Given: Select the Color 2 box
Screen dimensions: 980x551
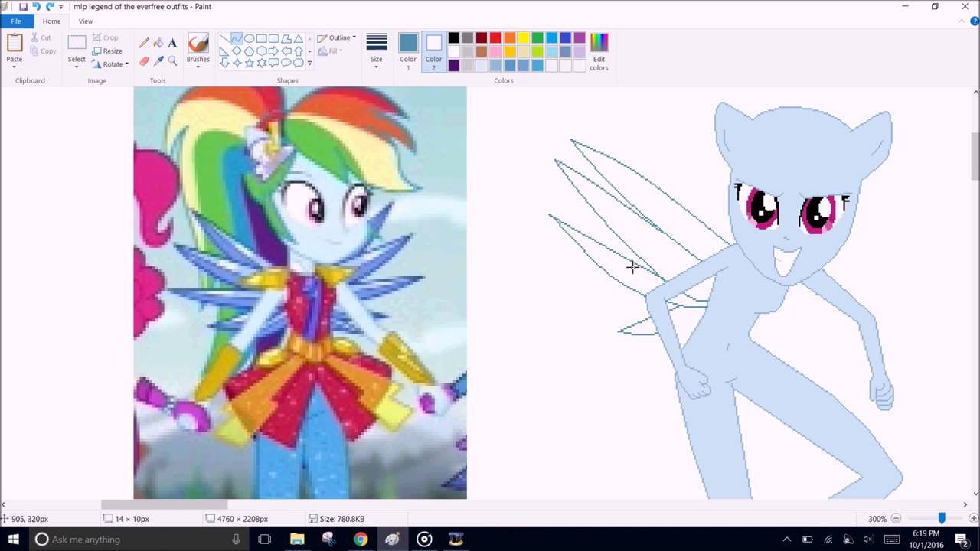Looking at the screenshot, I should coord(434,52).
